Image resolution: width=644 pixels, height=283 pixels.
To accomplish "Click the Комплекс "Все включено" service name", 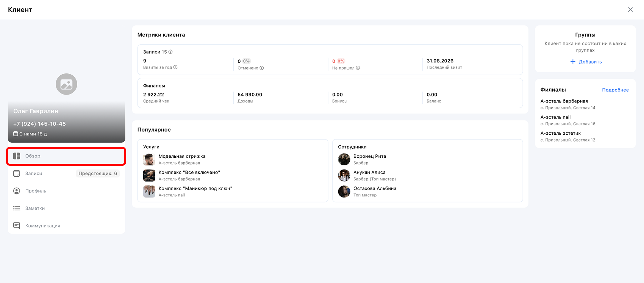I will coord(189,173).
